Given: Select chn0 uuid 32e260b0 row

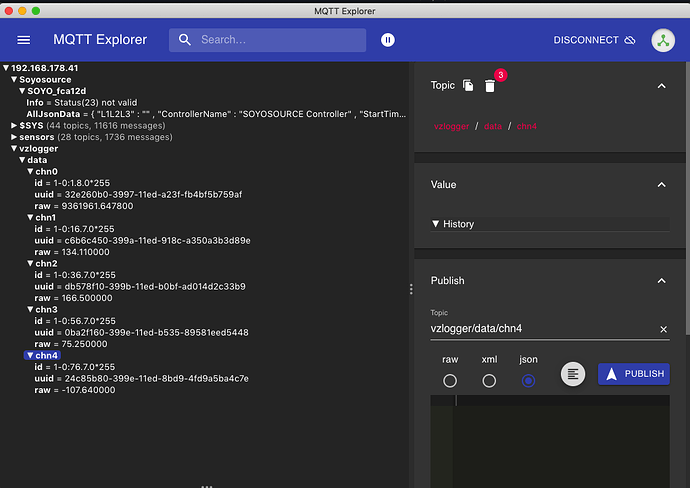Looking at the screenshot, I should point(138,194).
